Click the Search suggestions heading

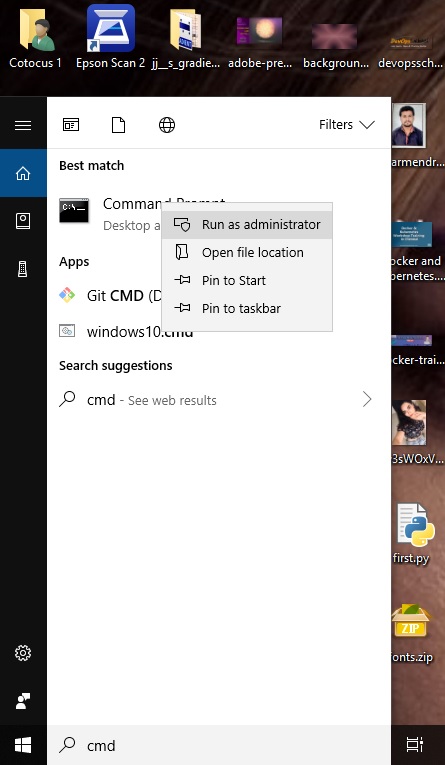coord(116,365)
